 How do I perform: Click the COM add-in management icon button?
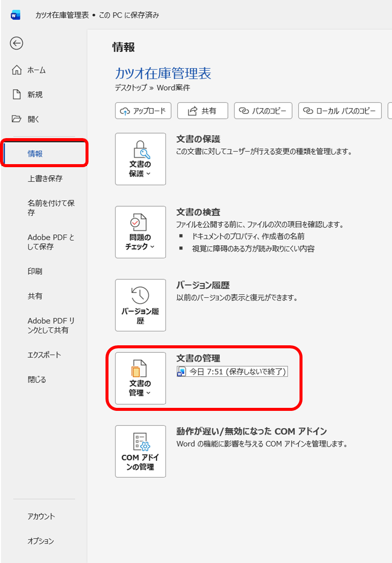pos(140,451)
